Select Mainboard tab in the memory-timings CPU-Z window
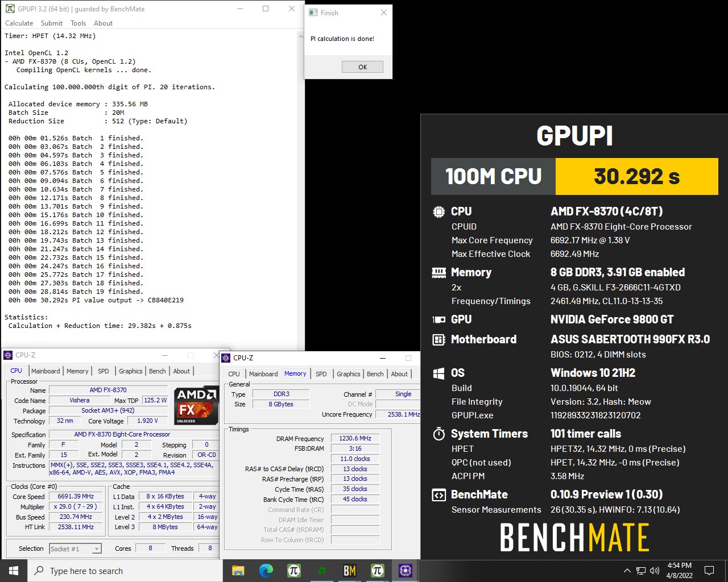Image resolution: width=728 pixels, height=582 pixels. [x=263, y=374]
